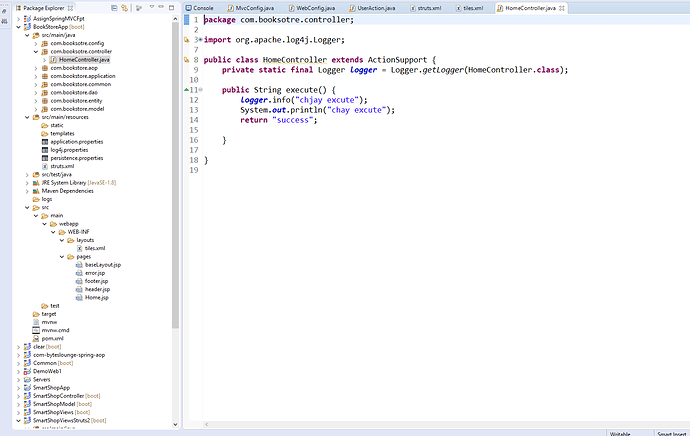Select pom.xml file in project tree
The width and height of the screenshot is (690, 436).
[53, 338]
